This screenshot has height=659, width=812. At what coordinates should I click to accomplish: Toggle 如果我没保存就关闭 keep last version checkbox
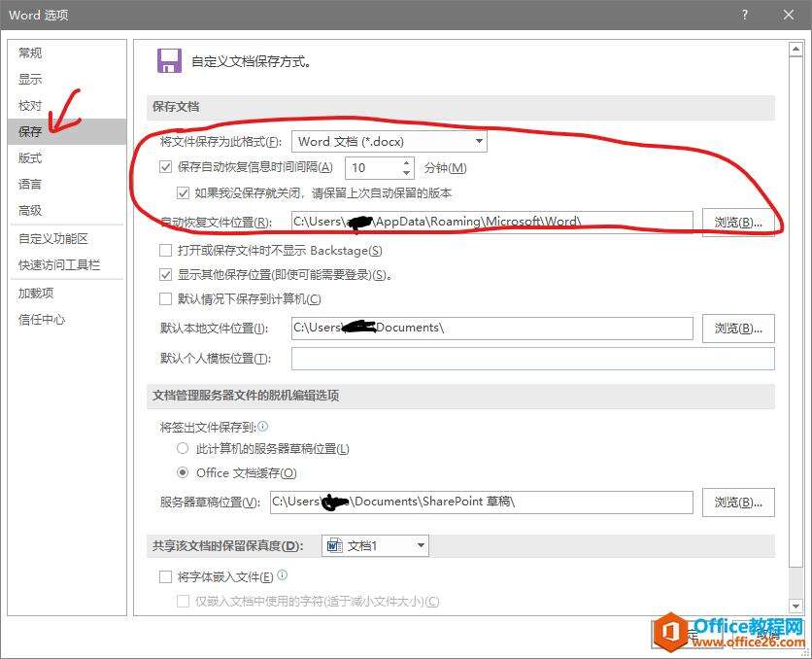click(x=183, y=193)
